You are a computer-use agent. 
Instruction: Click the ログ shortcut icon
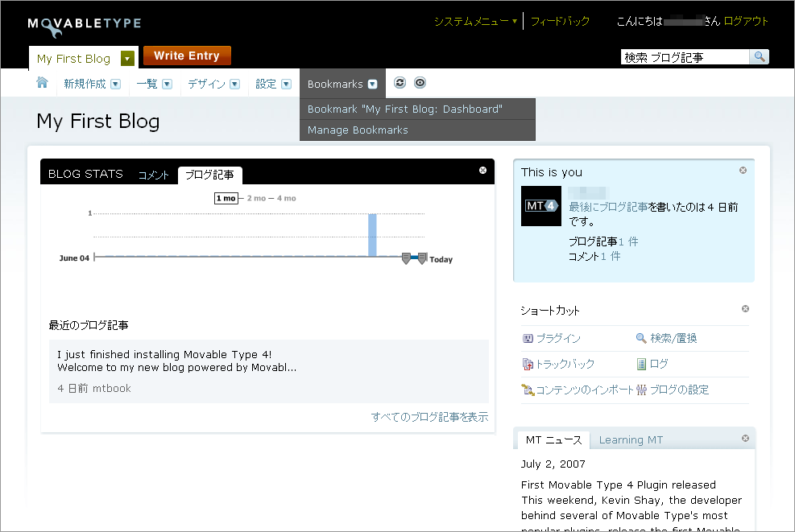[x=641, y=364]
